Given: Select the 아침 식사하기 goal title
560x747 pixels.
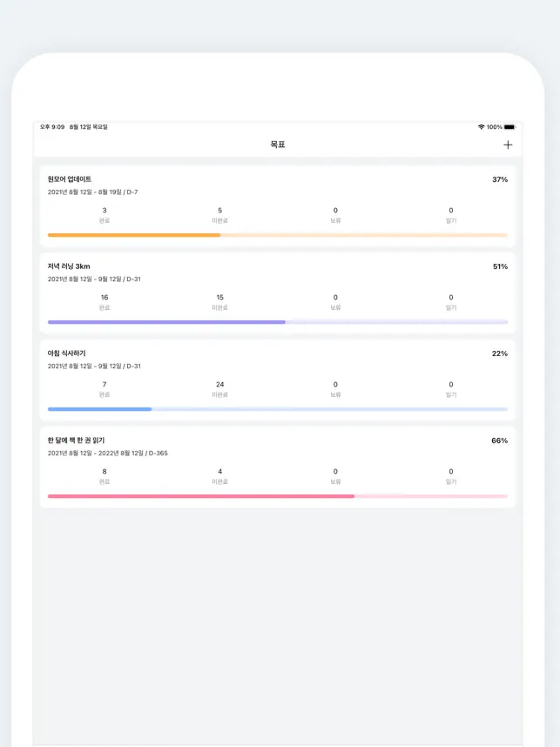Looking at the screenshot, I should click(x=67, y=353).
